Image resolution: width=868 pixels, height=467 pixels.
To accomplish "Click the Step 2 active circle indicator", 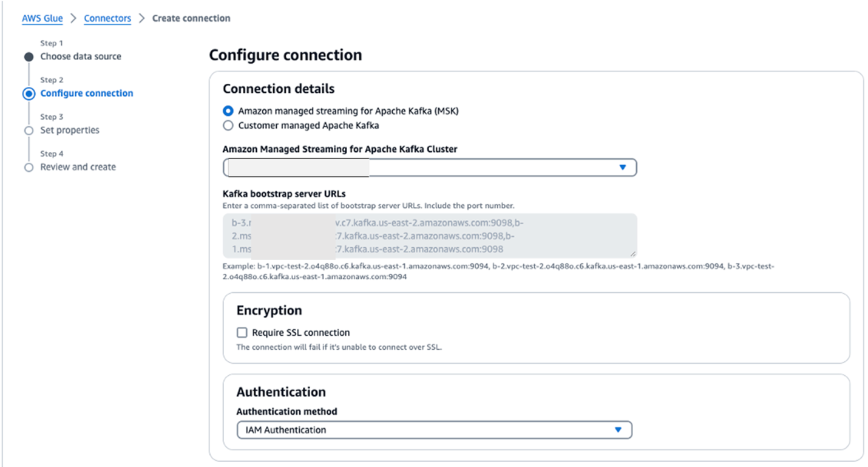I will pyautogui.click(x=29, y=94).
